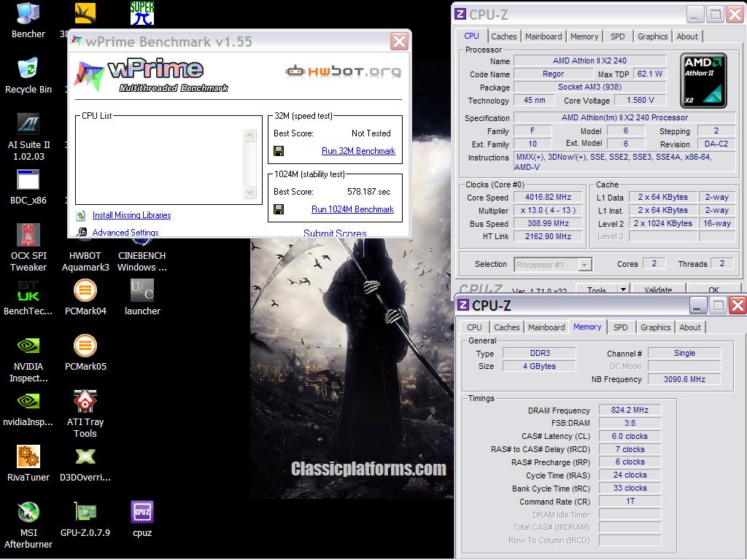
Task: Open the PCMark05 desktop icon
Action: [85, 353]
